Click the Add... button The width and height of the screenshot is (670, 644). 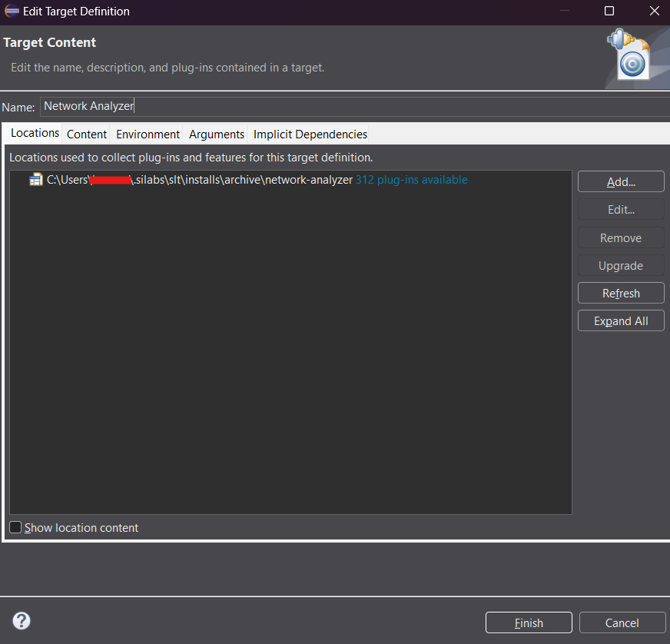click(621, 181)
